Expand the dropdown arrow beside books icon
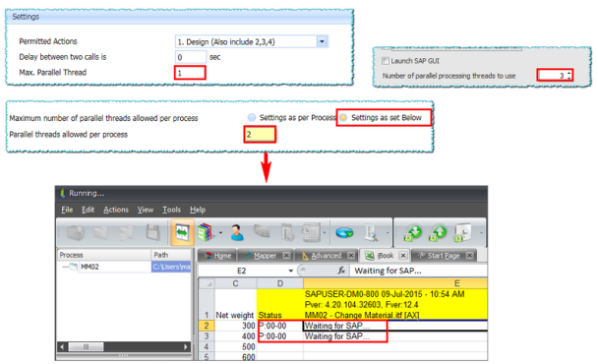Image resolution: width=598 pixels, height=364 pixels. [220, 232]
